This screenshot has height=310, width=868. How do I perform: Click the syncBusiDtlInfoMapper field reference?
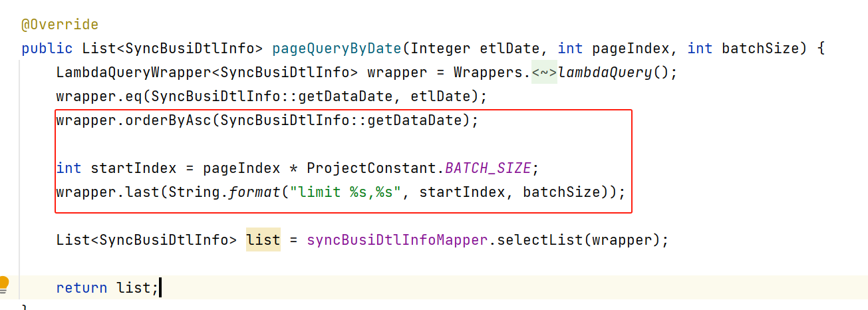[x=397, y=239]
